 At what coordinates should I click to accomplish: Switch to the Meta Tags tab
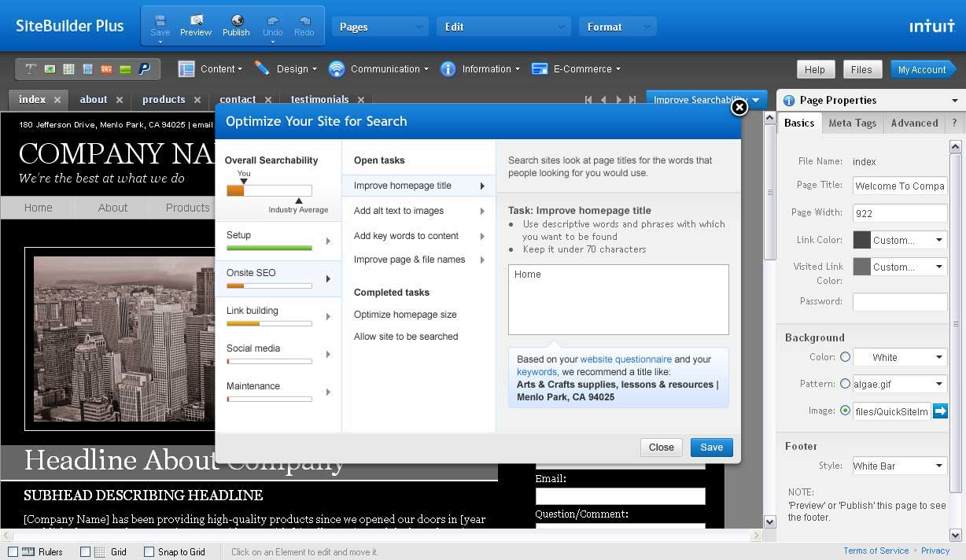(x=853, y=123)
